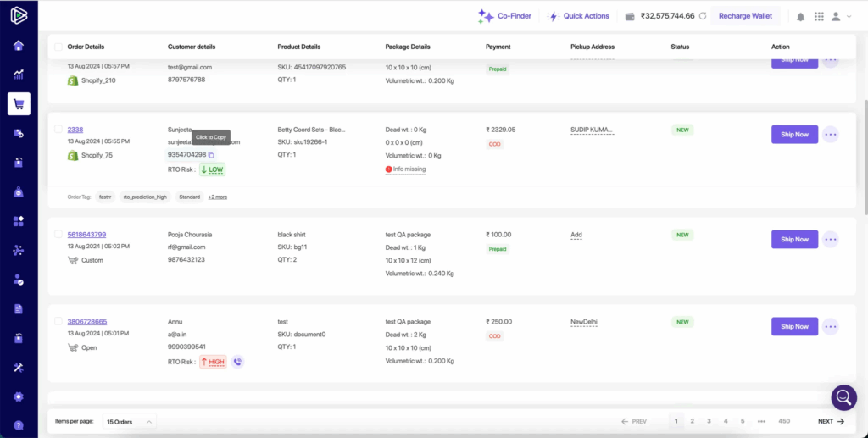Select the shopping cart Orders icon
The image size is (868, 438).
pyautogui.click(x=19, y=104)
